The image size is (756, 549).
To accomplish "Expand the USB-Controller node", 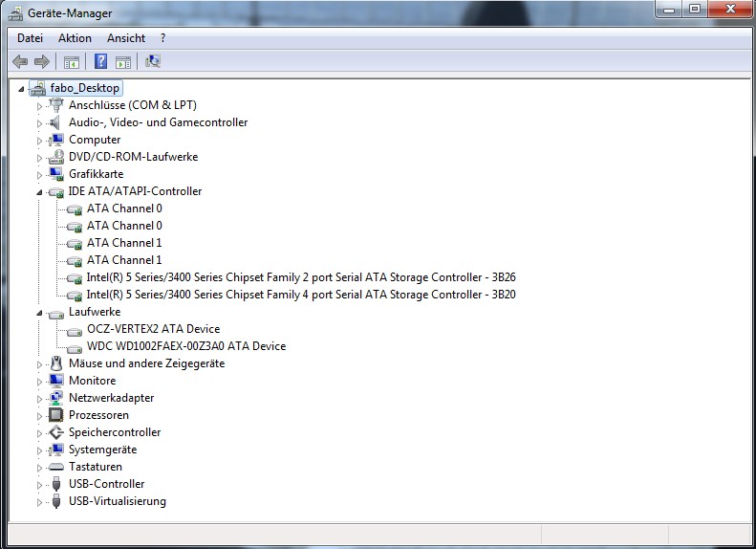I will click(x=39, y=485).
